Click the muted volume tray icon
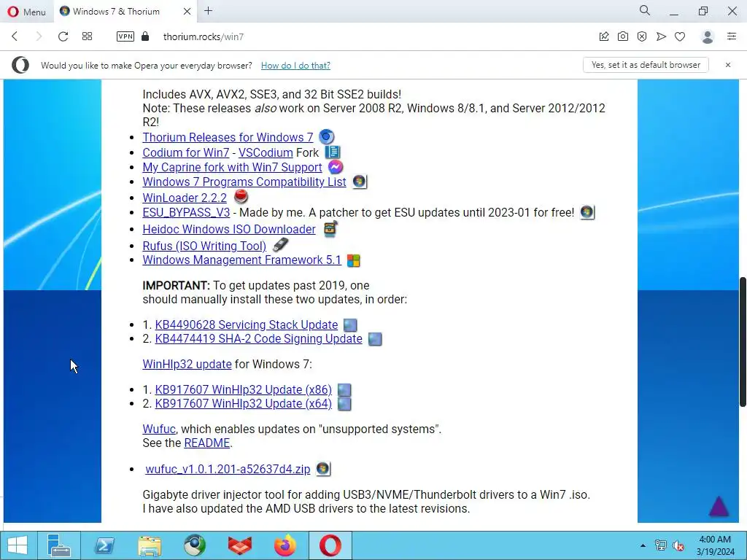Screen dimensions: 747x560 click(678, 545)
